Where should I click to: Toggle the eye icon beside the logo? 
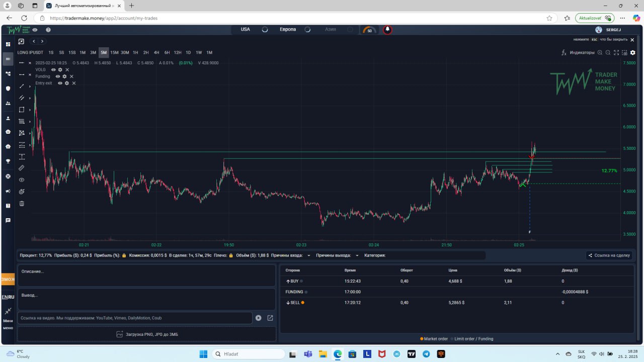[x=35, y=30]
